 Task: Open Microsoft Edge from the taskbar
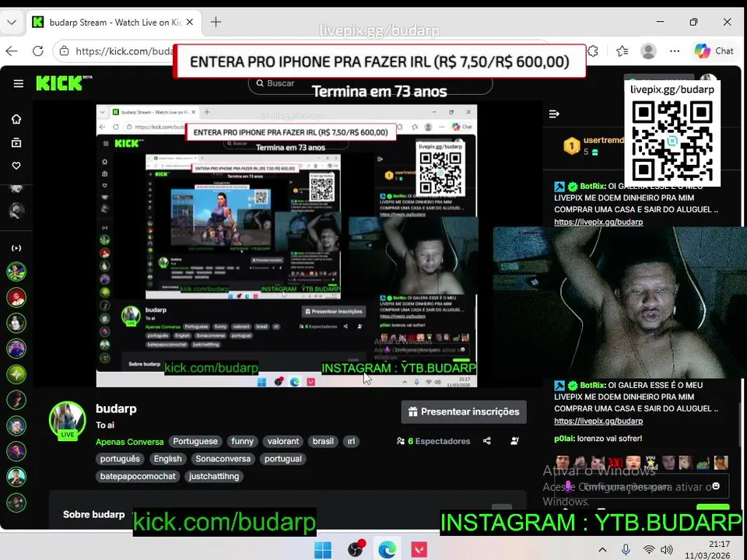pyautogui.click(x=388, y=550)
